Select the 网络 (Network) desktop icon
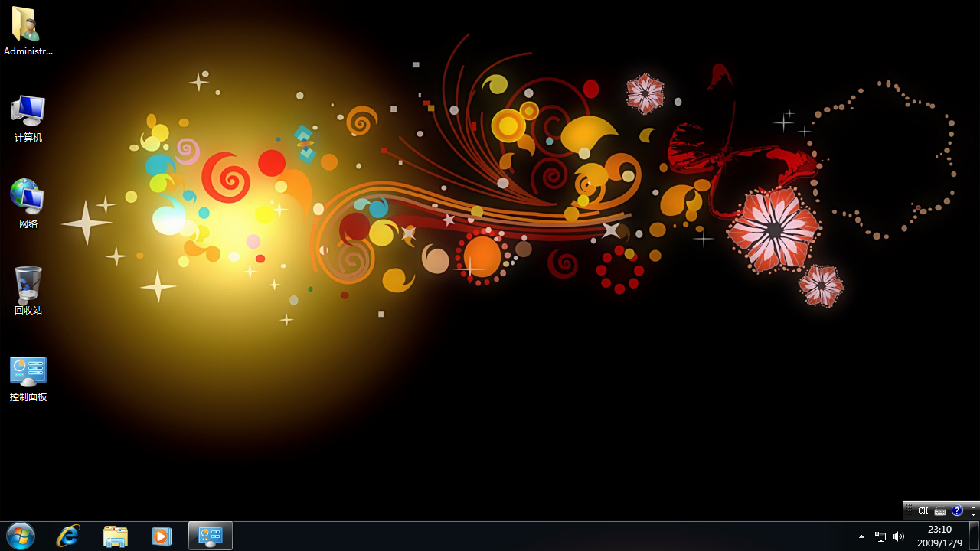980x551 pixels. (x=28, y=204)
